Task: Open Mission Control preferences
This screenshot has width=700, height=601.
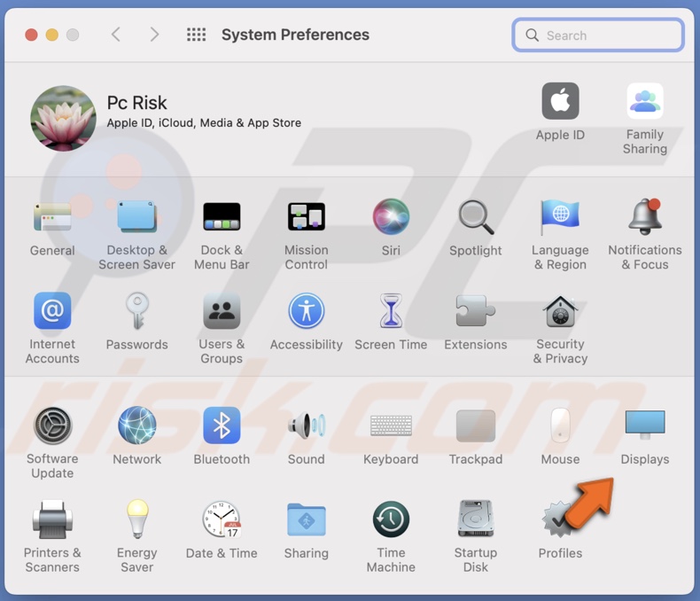Action: pyautogui.click(x=307, y=217)
